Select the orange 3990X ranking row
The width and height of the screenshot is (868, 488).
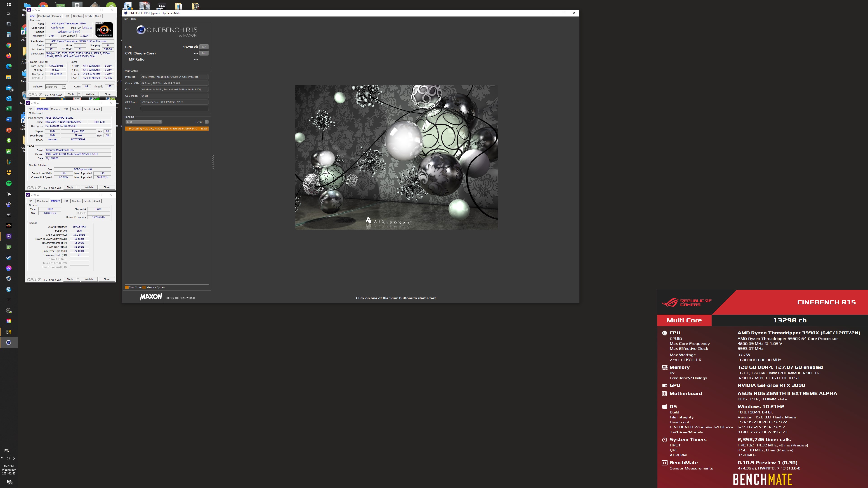point(167,129)
